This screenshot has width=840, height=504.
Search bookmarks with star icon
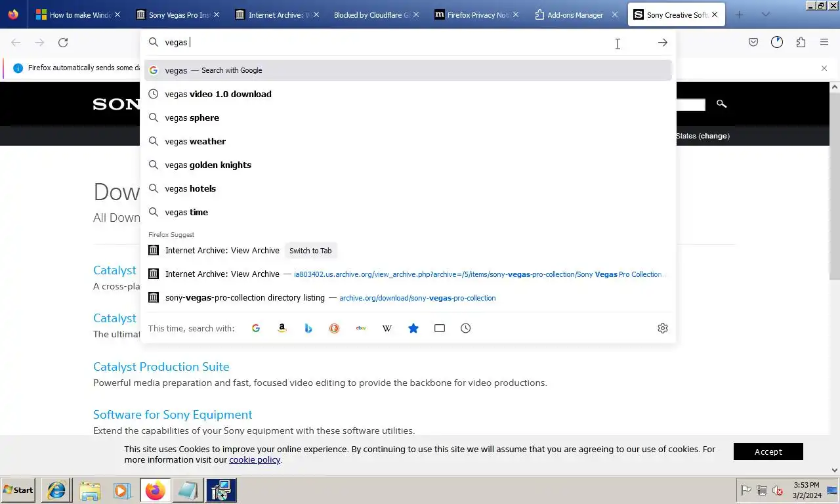(413, 328)
